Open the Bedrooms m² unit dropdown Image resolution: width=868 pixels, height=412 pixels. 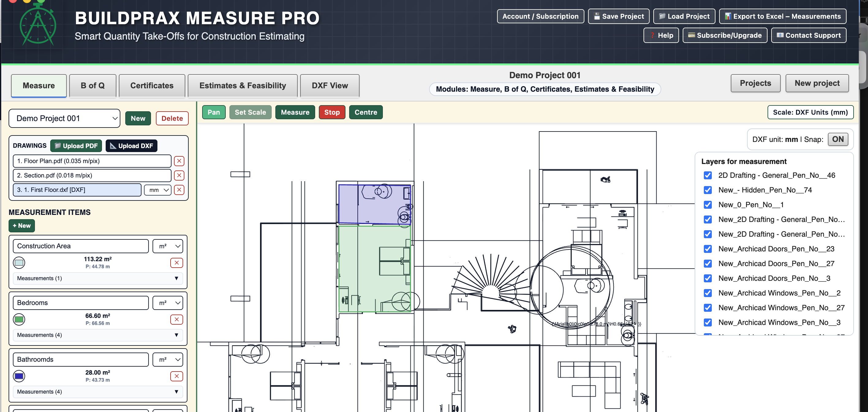pos(168,303)
